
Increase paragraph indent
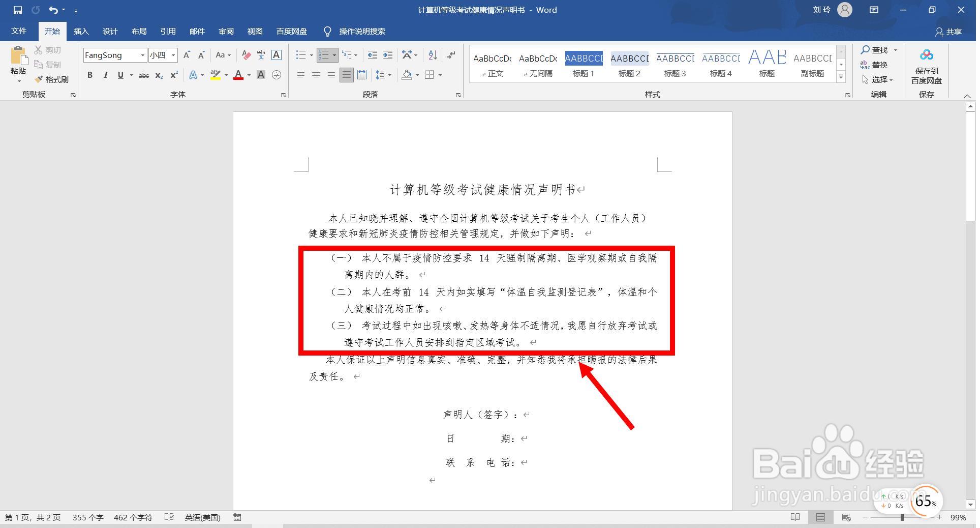(388, 55)
